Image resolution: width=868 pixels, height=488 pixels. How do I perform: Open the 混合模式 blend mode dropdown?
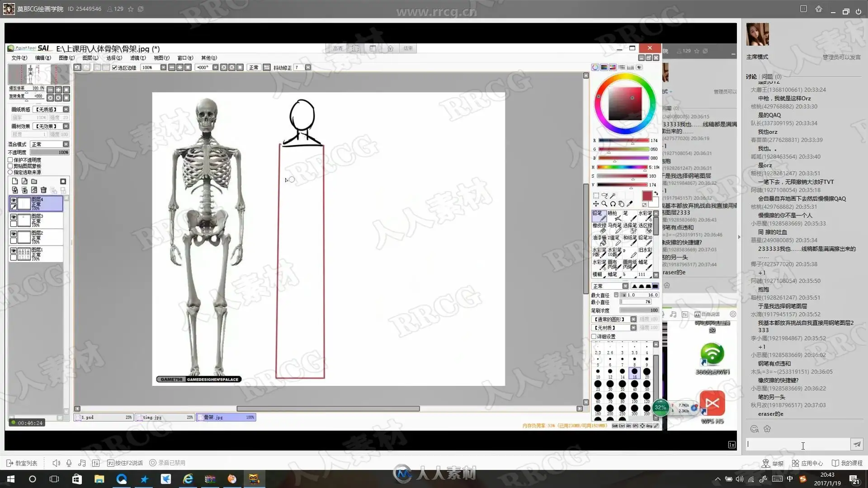66,144
